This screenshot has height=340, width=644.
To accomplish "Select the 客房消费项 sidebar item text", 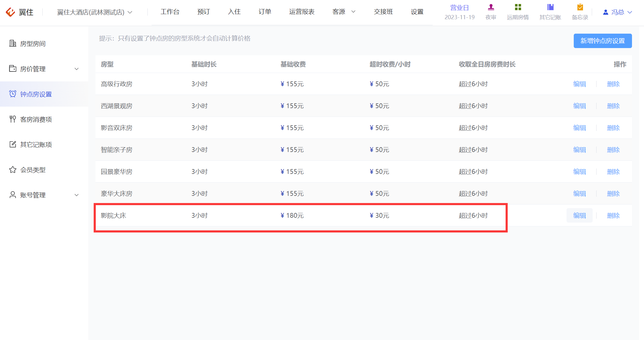I will (x=36, y=120).
